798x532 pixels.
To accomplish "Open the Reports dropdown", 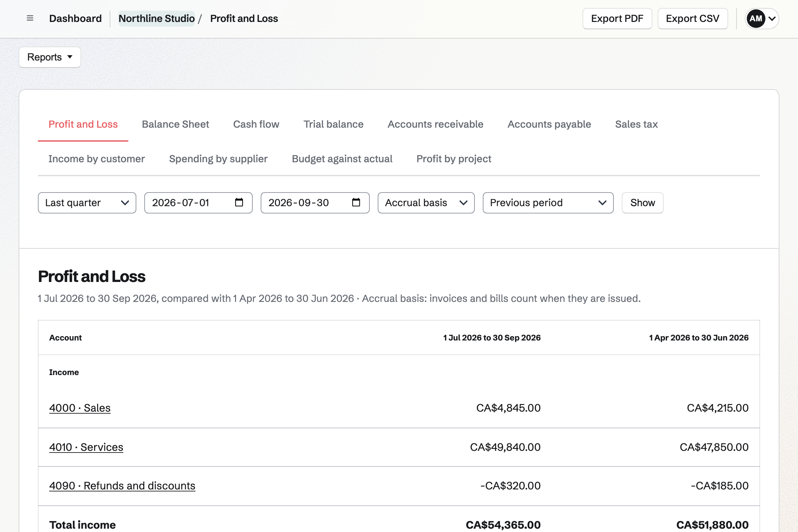I will click(x=50, y=57).
